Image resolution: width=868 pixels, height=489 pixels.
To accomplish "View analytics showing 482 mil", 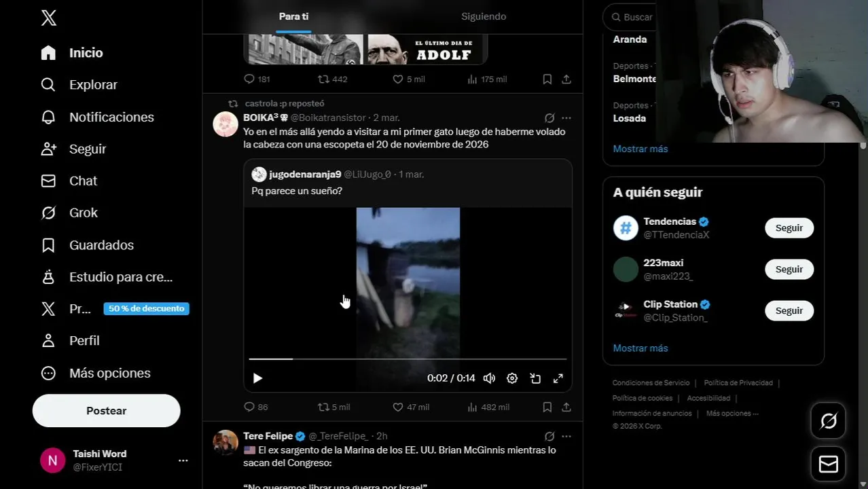I will point(488,407).
